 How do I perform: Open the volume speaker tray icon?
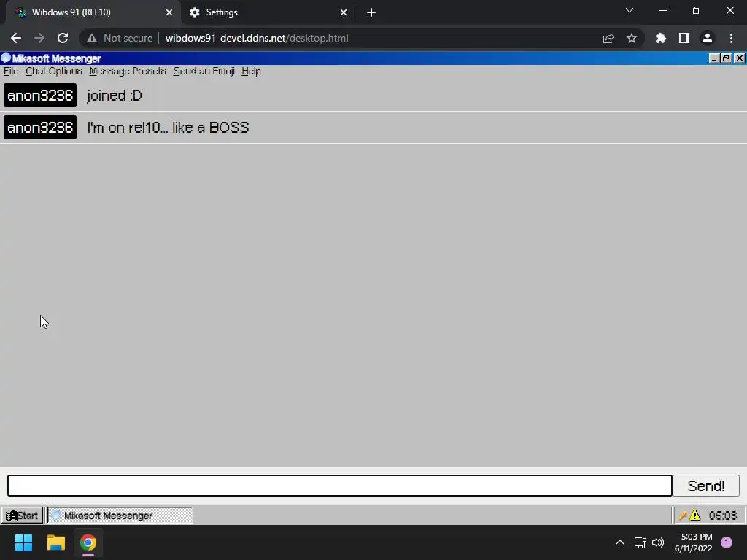pyautogui.click(x=658, y=542)
